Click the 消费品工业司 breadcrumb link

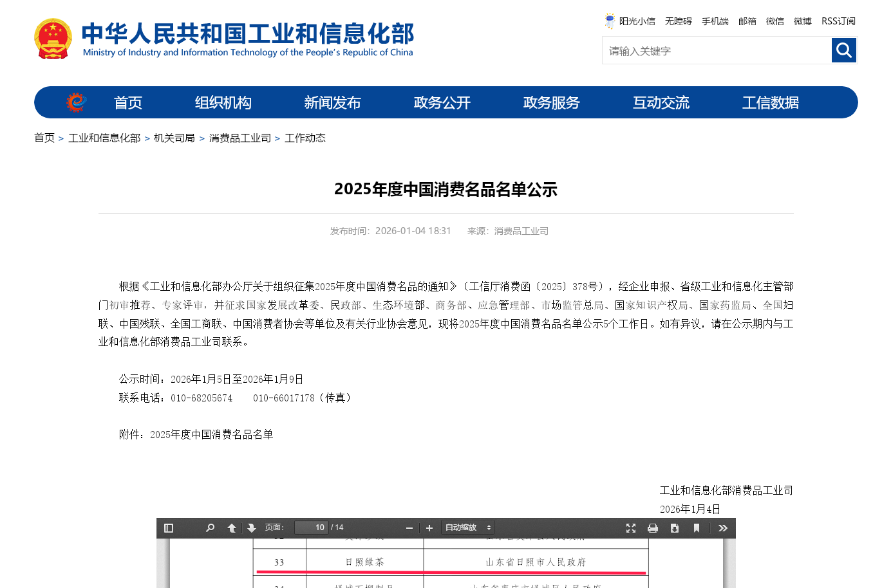(239, 138)
